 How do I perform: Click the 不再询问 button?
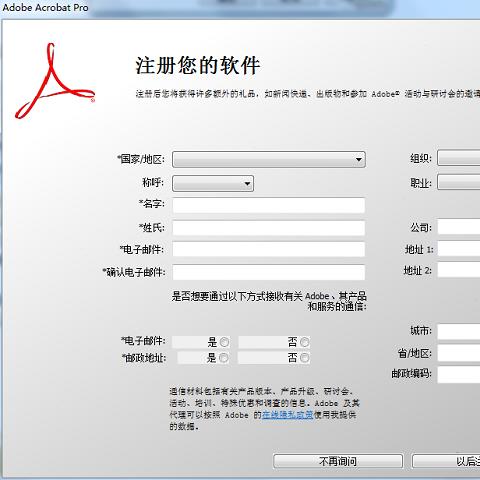coord(338,461)
